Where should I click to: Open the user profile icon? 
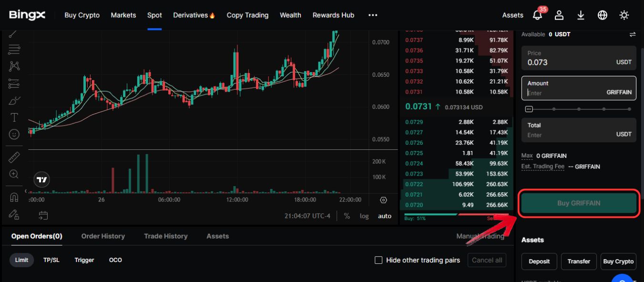pyautogui.click(x=559, y=15)
